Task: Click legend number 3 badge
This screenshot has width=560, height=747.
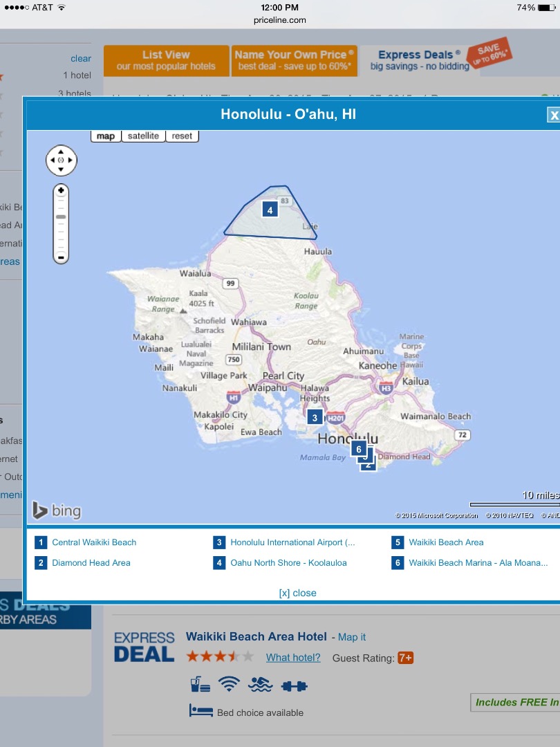Action: coord(219,542)
